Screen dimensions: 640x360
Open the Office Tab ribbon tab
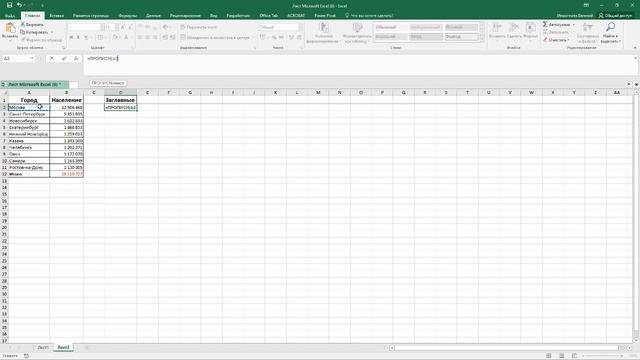(x=268, y=16)
